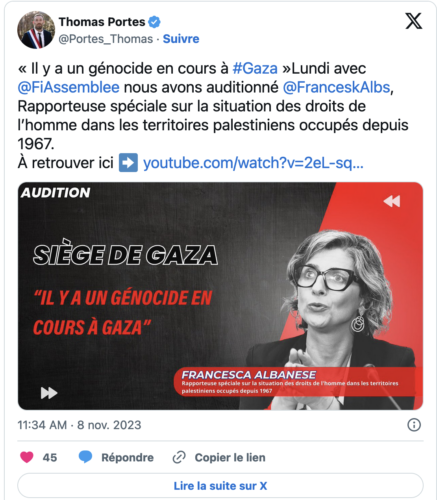Open the tweet info icon
The width and height of the screenshot is (437, 500).
click(414, 425)
